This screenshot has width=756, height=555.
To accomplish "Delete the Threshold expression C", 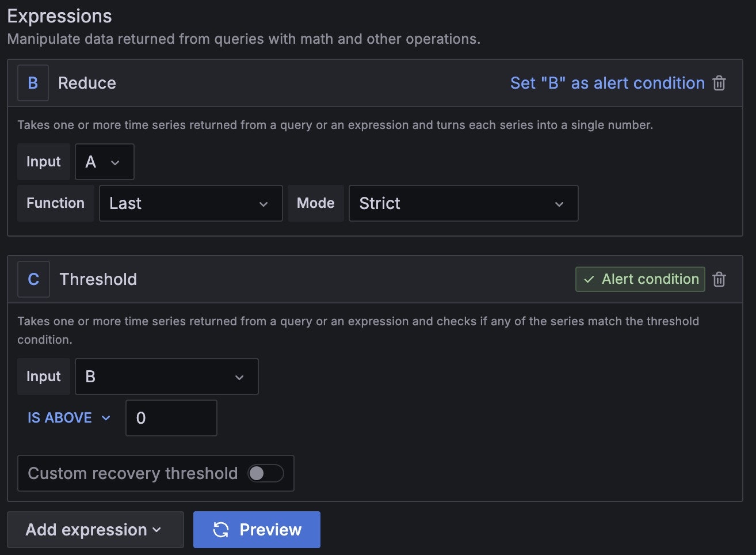I will 719,280.
